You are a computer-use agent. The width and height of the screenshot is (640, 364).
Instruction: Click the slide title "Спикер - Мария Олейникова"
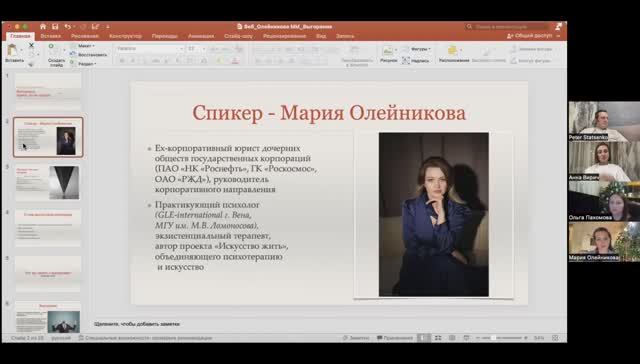(x=329, y=113)
